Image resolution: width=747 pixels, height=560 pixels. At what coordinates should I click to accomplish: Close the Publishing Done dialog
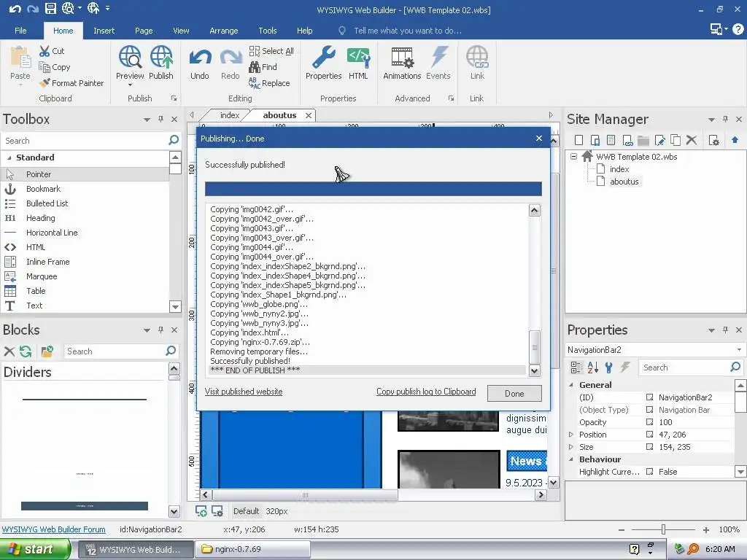point(539,138)
